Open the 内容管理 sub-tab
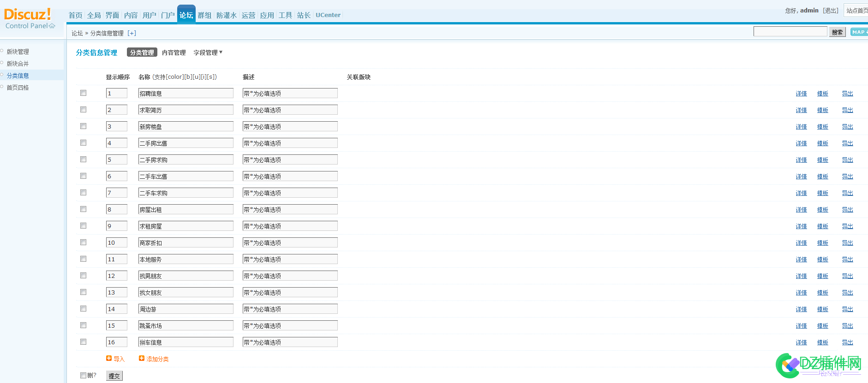Viewport: 868px width, 383px height. 174,53
